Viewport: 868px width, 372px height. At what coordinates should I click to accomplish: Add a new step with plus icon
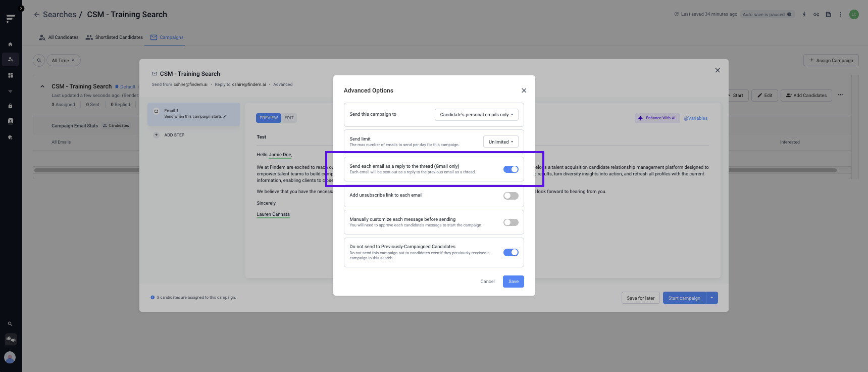pyautogui.click(x=156, y=135)
